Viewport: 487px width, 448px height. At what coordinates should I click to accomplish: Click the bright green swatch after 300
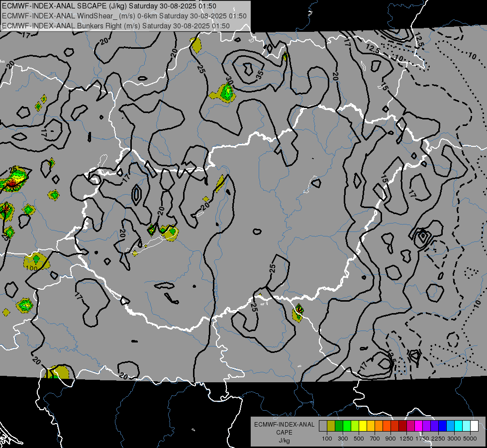[347, 426]
